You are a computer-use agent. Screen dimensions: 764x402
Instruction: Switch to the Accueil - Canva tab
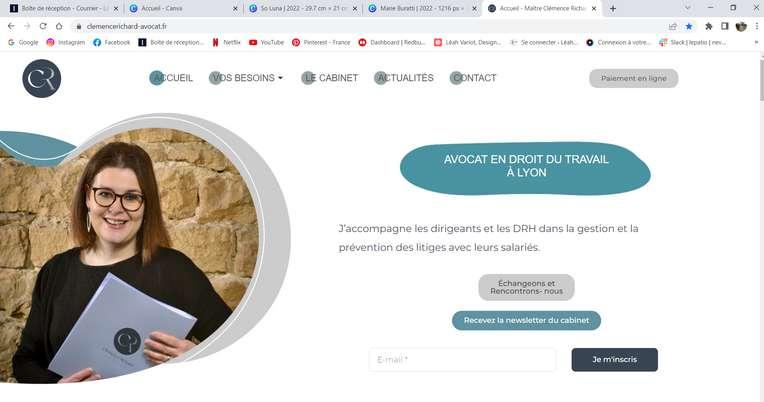pos(182,8)
